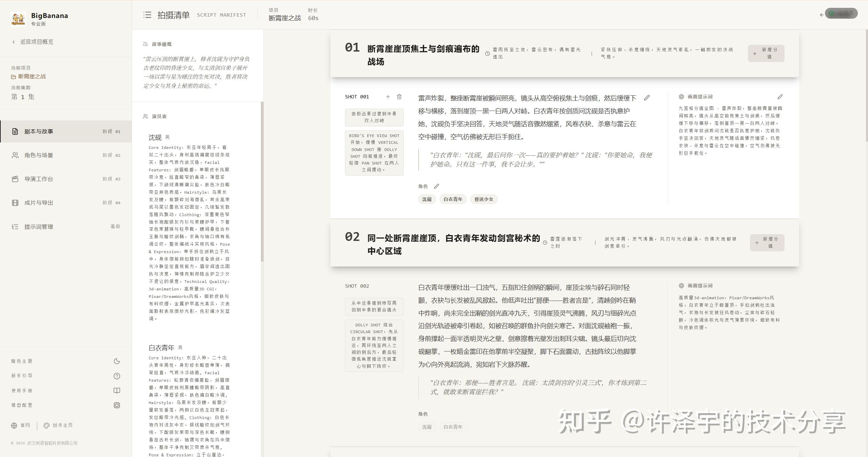Click SHOT 002 prompt text 高质量3d-animation
The height and width of the screenshot is (457, 868).
[x=729, y=312]
